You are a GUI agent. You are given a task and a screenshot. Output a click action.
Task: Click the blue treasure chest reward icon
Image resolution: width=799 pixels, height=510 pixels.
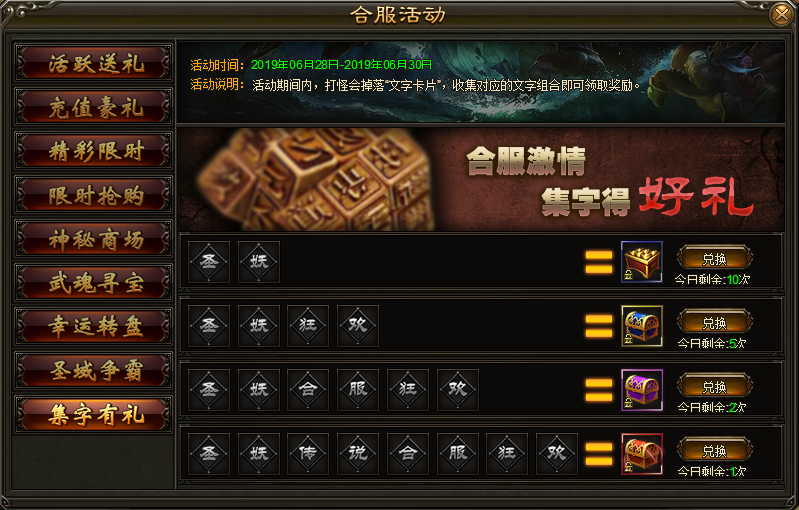pyautogui.click(x=642, y=326)
